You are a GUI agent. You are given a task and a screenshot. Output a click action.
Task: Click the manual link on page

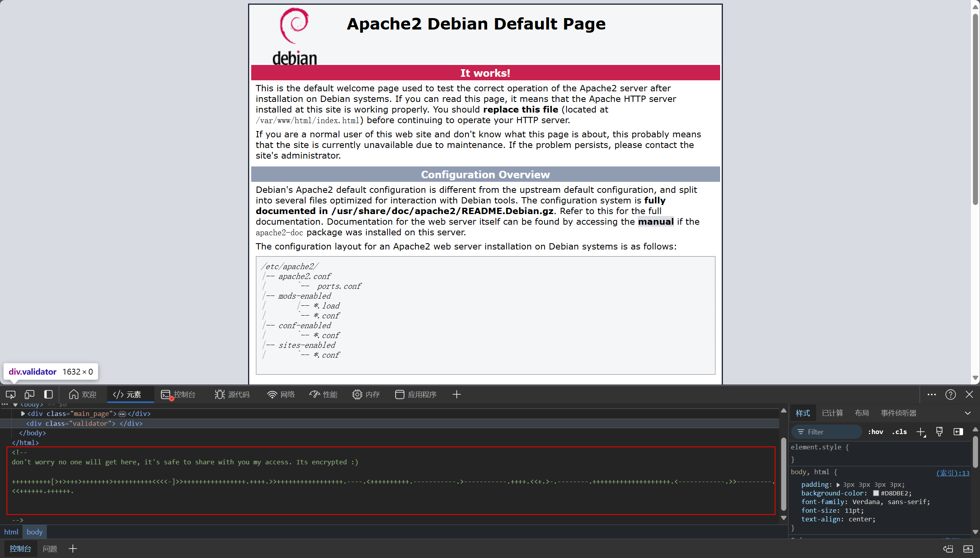pos(656,222)
